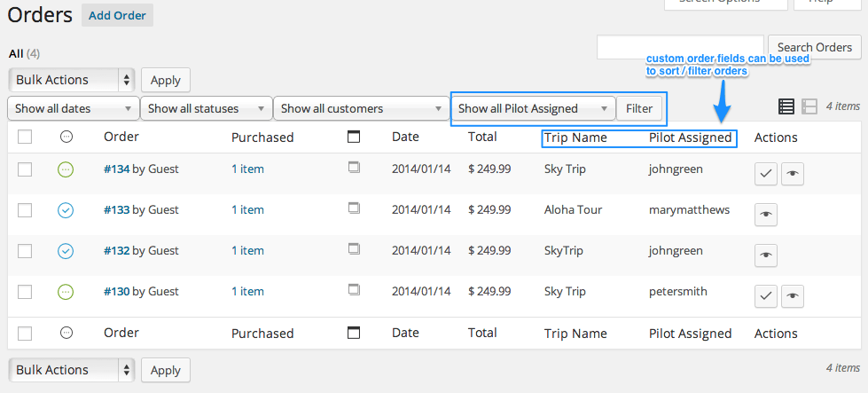Click the pending status icon of order #130
Viewport: 868px width, 393px height.
tap(66, 292)
